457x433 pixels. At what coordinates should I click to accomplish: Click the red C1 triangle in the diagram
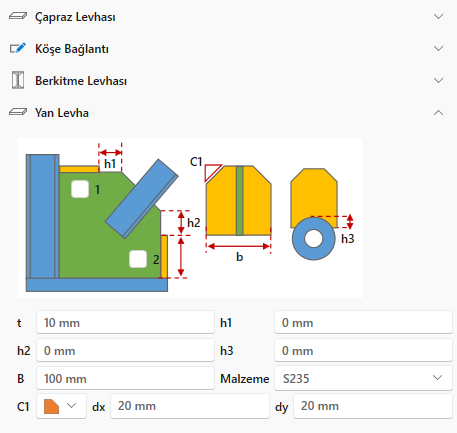click(x=212, y=172)
